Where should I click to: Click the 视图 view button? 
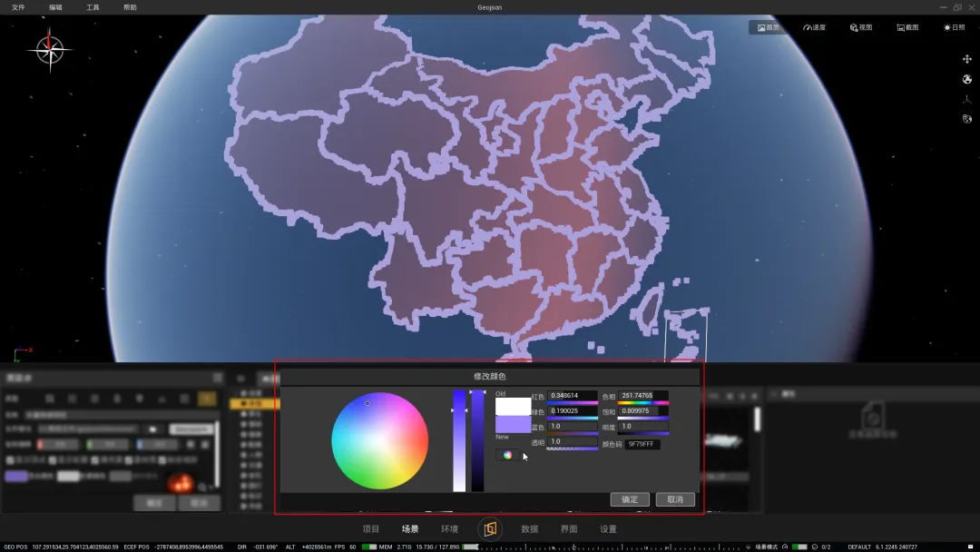click(860, 27)
